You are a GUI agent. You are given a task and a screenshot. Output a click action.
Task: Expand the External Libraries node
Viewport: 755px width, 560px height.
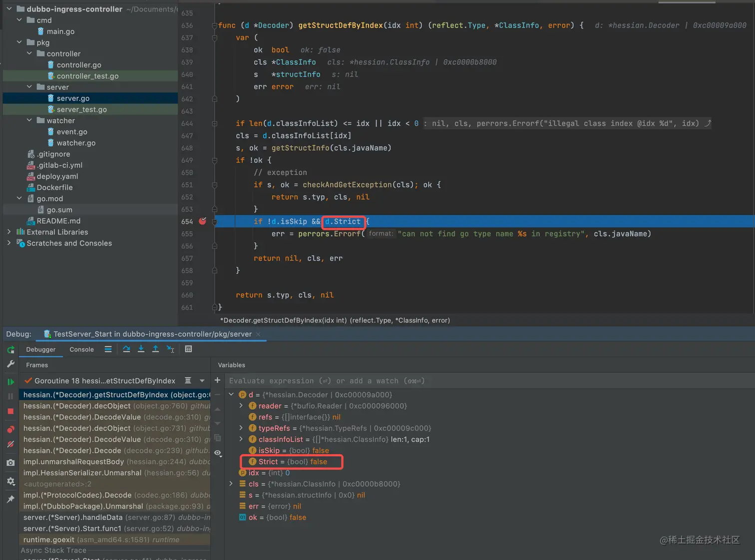[x=9, y=232]
